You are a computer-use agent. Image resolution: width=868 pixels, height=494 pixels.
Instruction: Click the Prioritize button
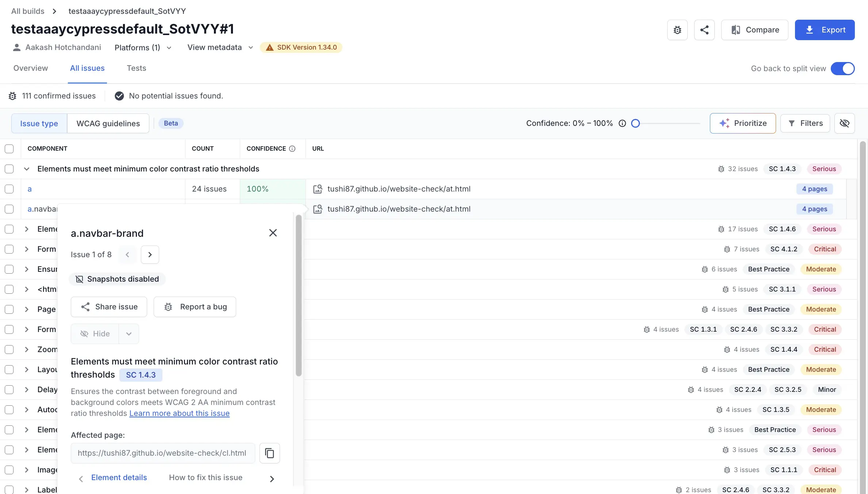(743, 123)
